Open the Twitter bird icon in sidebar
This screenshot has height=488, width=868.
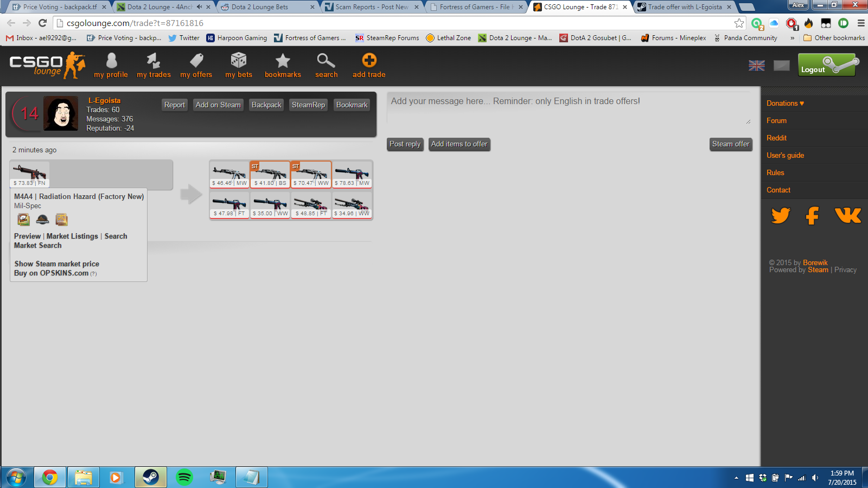tap(781, 216)
